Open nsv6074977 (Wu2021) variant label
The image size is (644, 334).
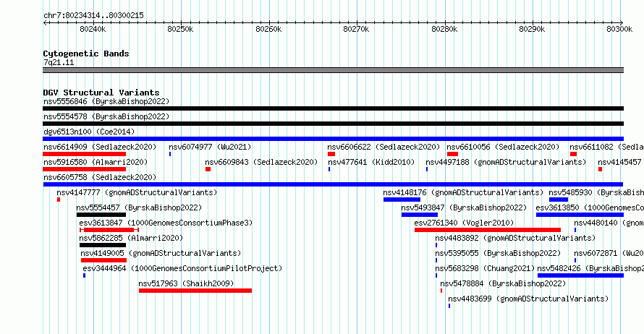click(210, 147)
